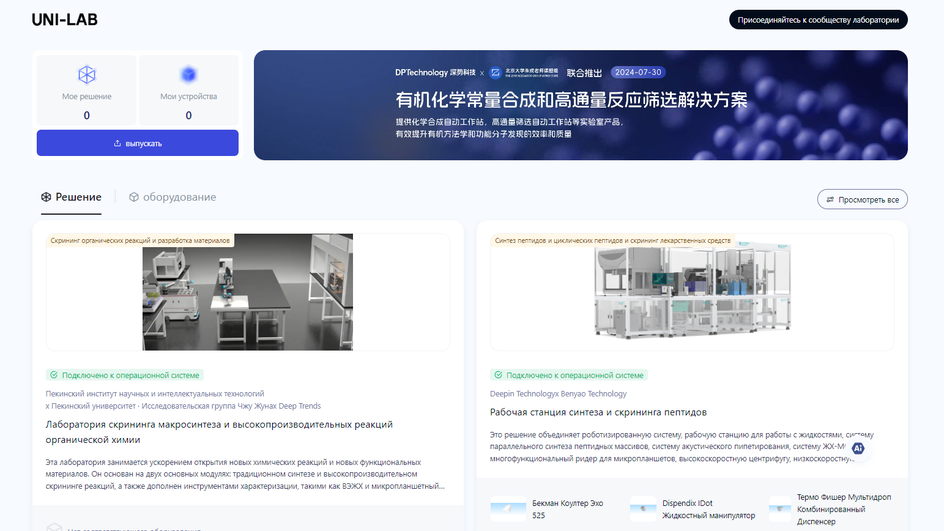
Task: Click the 2024-07-30 date badge in banner
Action: (638, 72)
